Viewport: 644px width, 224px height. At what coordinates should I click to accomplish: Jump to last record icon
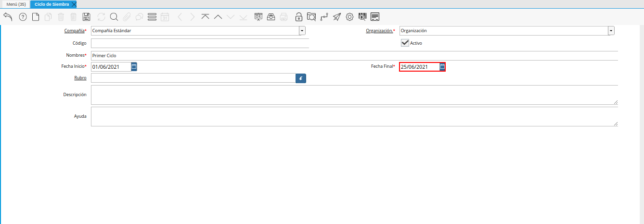click(243, 17)
